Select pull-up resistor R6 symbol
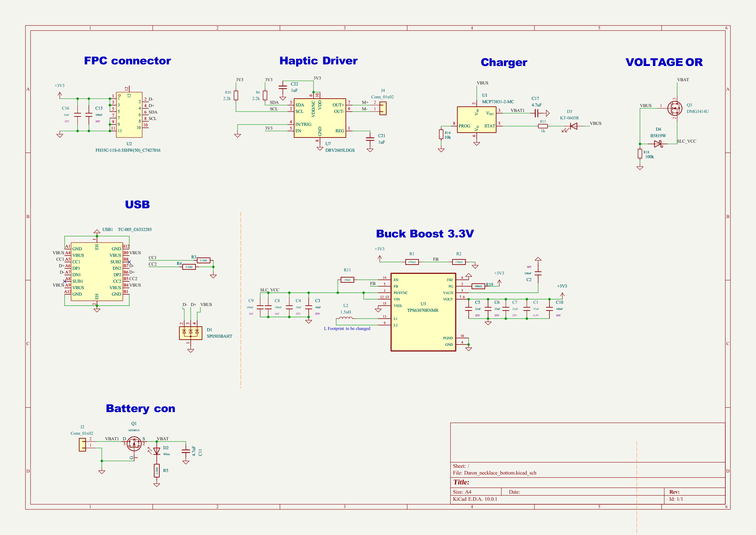756x535 pixels. click(265, 95)
